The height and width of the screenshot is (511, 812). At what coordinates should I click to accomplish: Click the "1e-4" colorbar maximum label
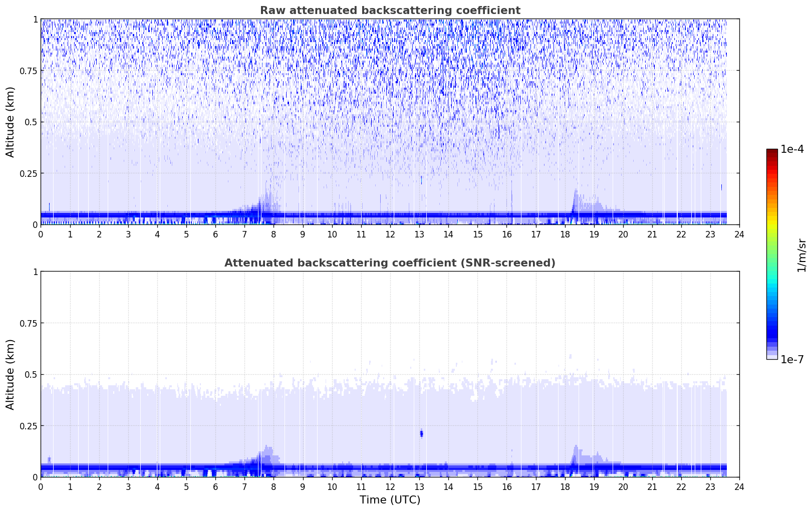[791, 149]
